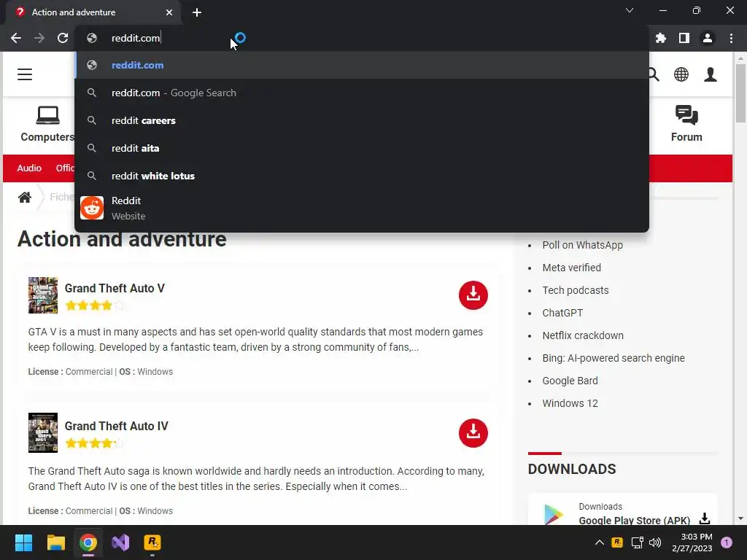Open the site user account icon

click(711, 74)
